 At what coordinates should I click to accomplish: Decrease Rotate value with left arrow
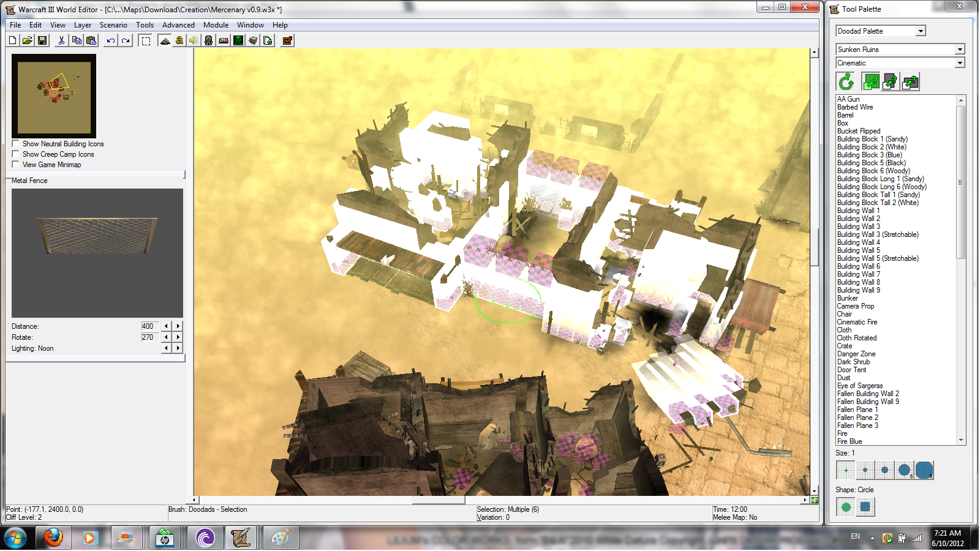[x=166, y=337]
